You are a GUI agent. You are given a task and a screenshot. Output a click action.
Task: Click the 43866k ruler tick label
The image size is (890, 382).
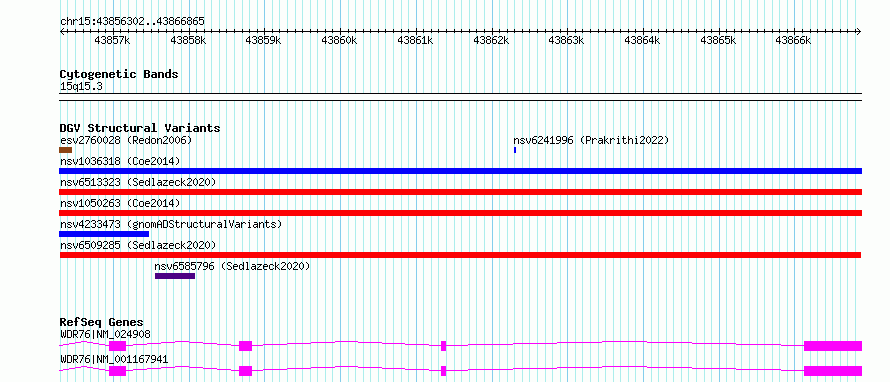point(794,41)
